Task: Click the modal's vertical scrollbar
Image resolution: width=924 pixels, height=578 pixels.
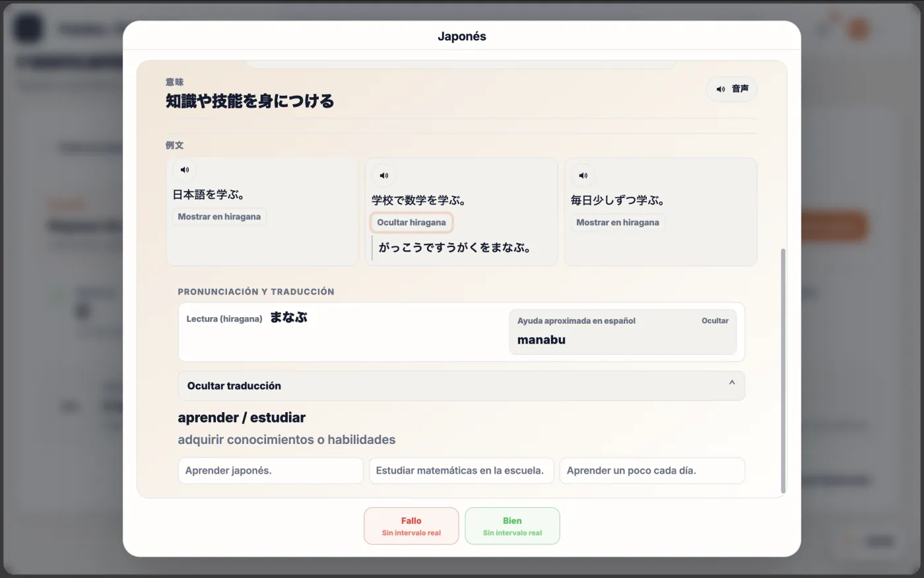Action: pos(783,371)
